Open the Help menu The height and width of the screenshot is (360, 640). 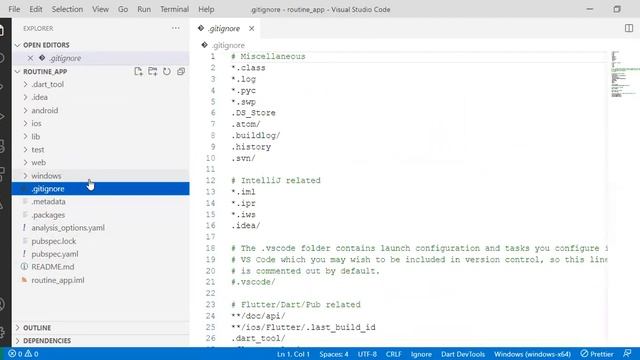click(x=206, y=9)
